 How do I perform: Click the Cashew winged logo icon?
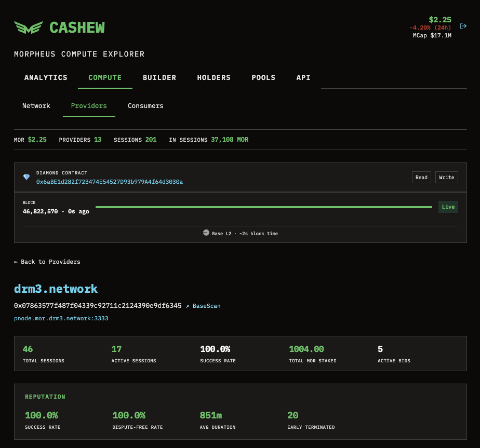tap(29, 27)
